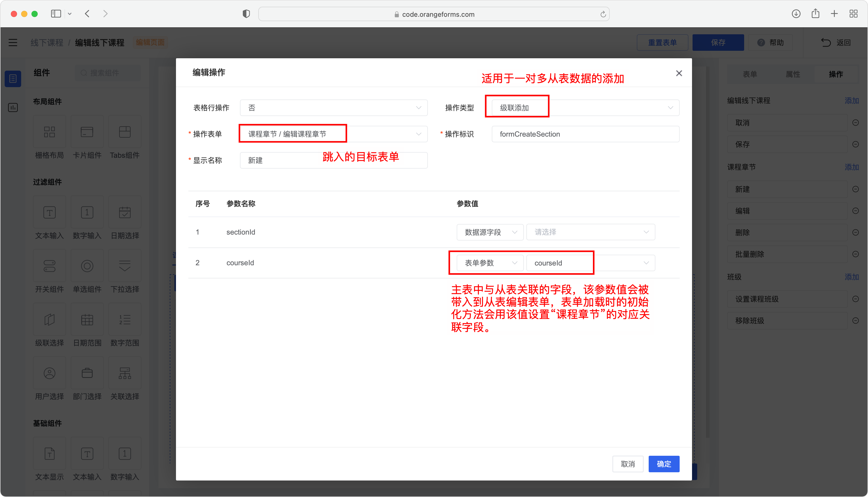The height and width of the screenshot is (497, 868).
Task: Select the 级联选择 component icon
Action: pyautogui.click(x=49, y=319)
